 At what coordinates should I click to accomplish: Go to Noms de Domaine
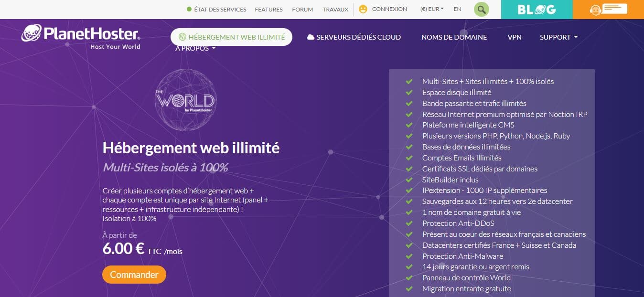tap(454, 37)
